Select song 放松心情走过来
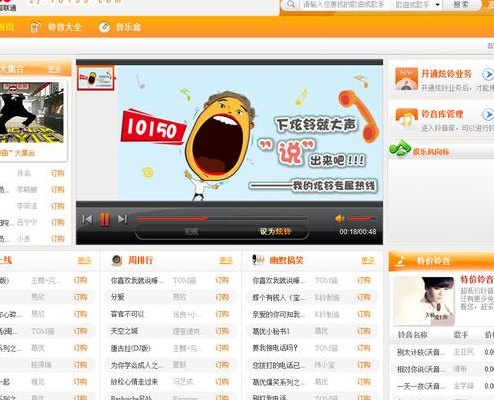Image resolution: width=494 pixels, height=400 pixels. click(134, 382)
